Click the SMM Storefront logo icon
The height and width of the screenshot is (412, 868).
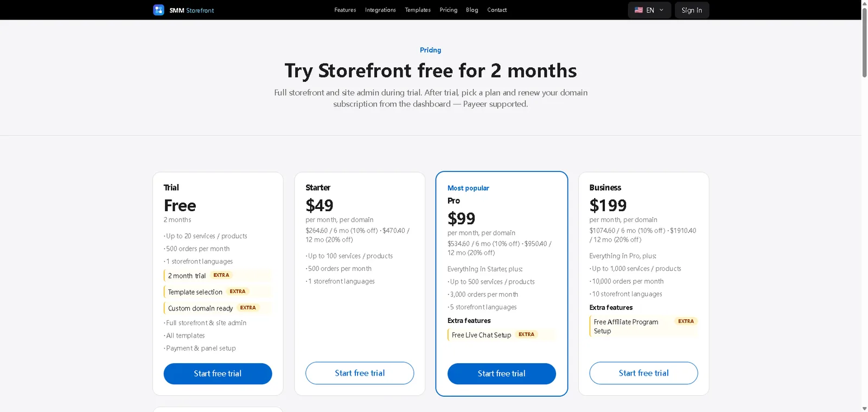(158, 10)
